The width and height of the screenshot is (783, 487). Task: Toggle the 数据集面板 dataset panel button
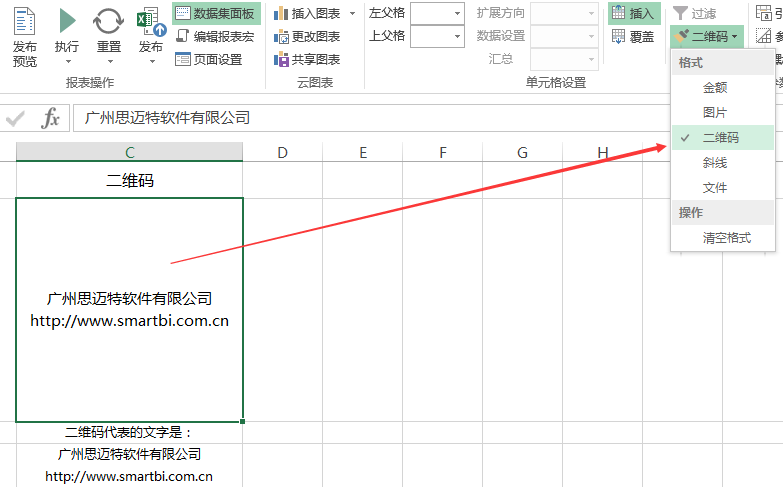click(216, 13)
